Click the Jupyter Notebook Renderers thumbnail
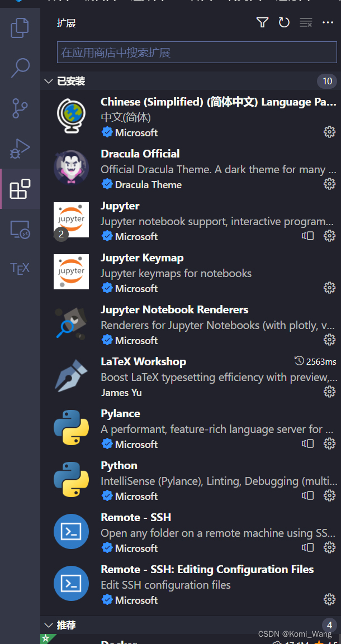This screenshot has height=644, width=341. point(71,323)
